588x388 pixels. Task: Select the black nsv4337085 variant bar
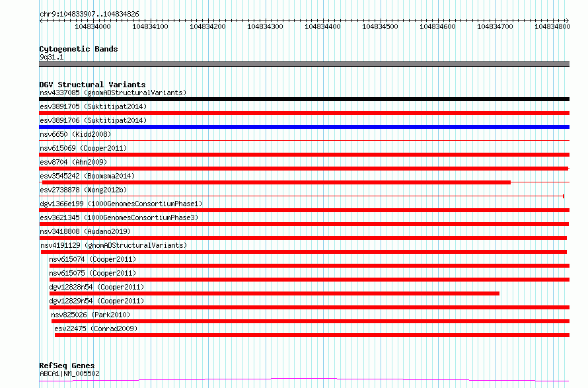[x=304, y=99]
